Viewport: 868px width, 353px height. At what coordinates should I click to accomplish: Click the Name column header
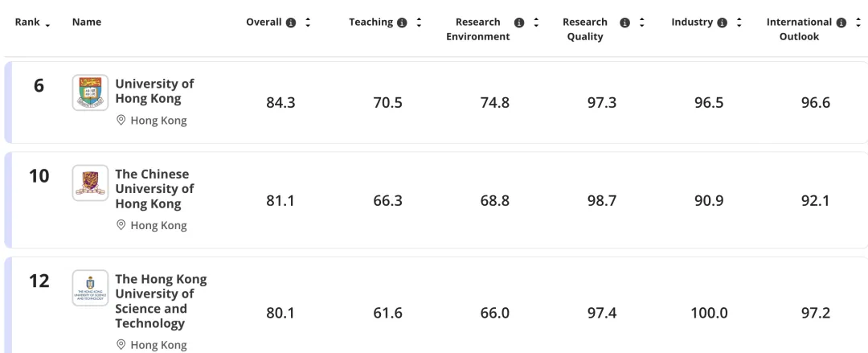86,23
